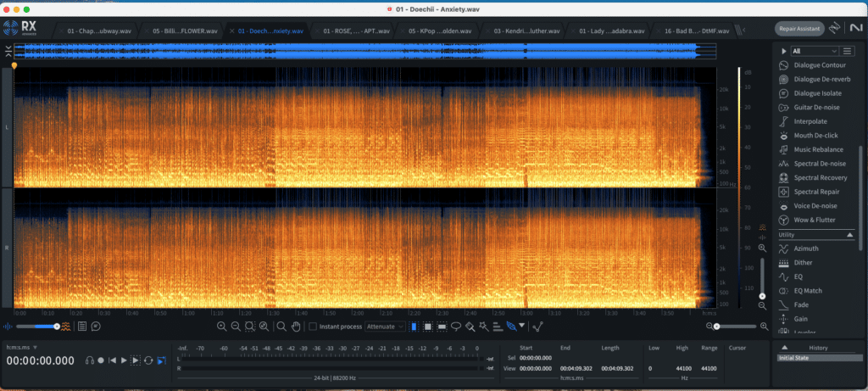Click the Repair Assistant button

coord(799,28)
